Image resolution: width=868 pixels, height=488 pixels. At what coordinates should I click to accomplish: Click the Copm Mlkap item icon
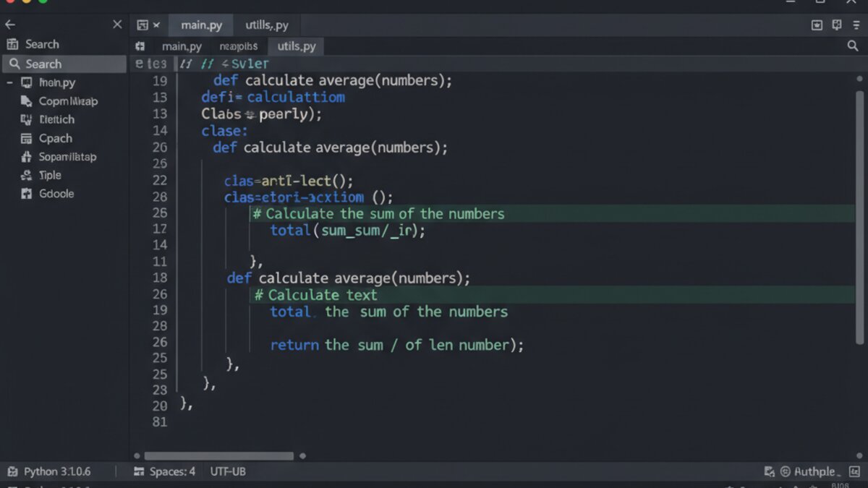point(27,101)
